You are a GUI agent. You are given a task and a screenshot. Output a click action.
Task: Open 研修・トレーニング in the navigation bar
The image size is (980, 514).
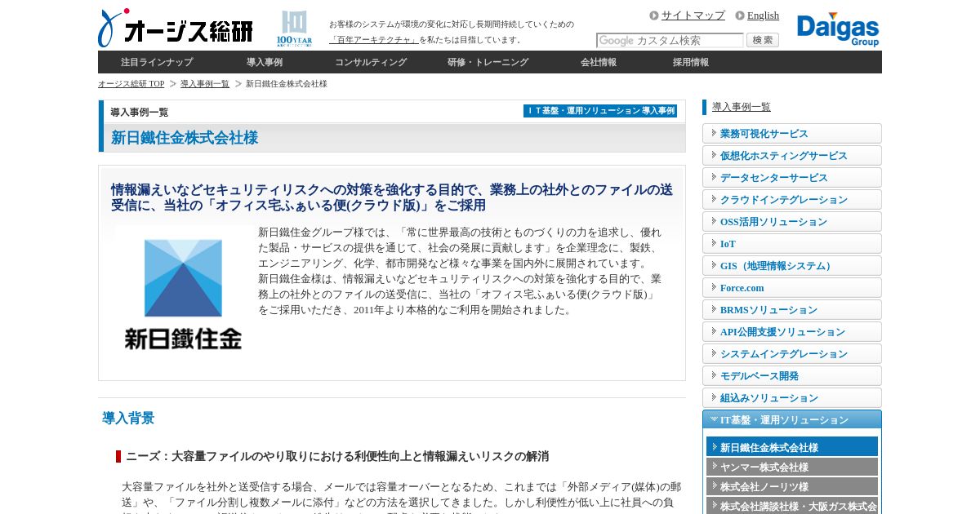[x=488, y=62]
